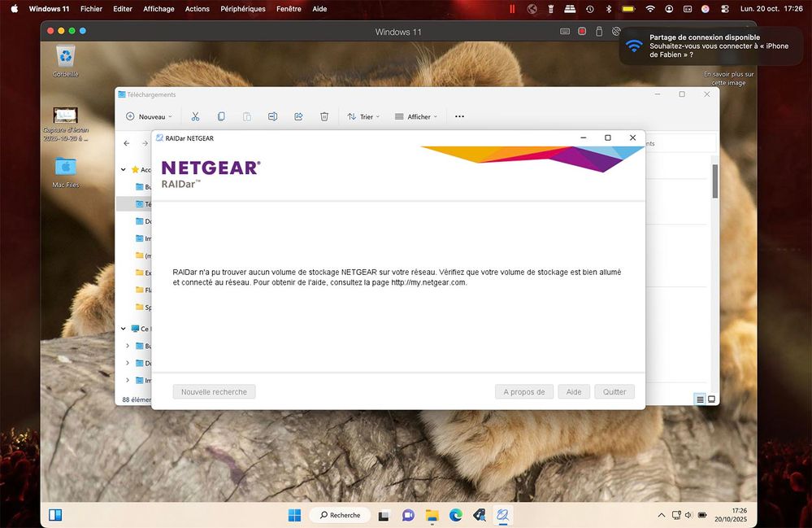Open Microsoft Edge from the taskbar
812x528 pixels.
456,515
